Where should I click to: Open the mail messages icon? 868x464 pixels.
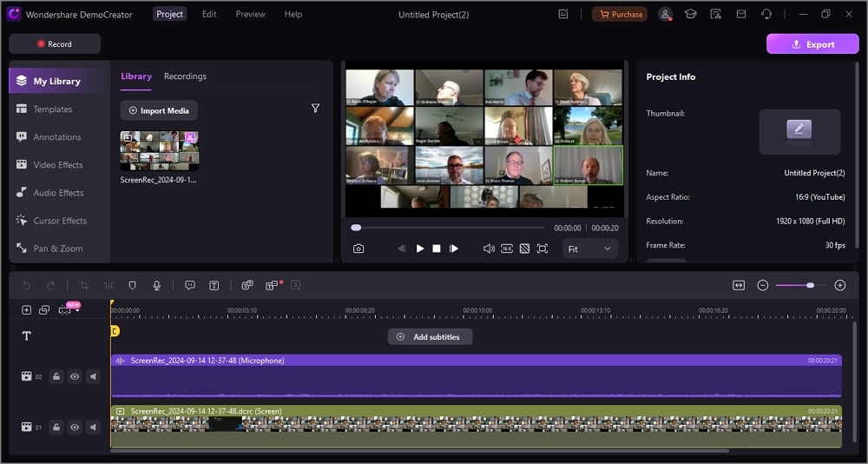point(740,15)
